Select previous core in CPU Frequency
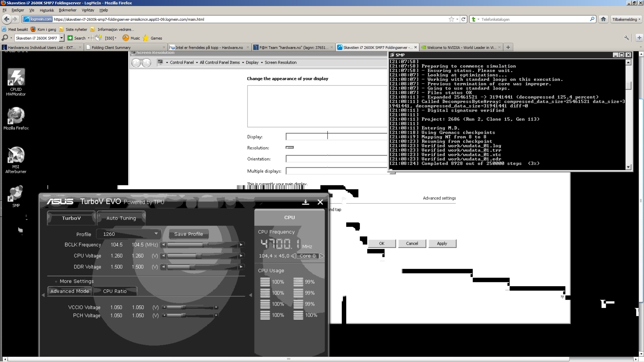The width and height of the screenshot is (644, 362). (293, 256)
